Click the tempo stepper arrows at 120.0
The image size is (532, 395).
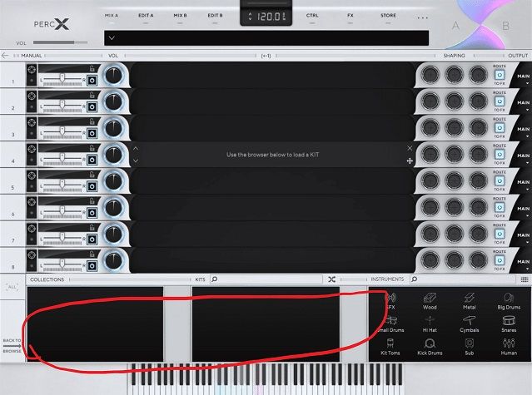pos(250,17)
